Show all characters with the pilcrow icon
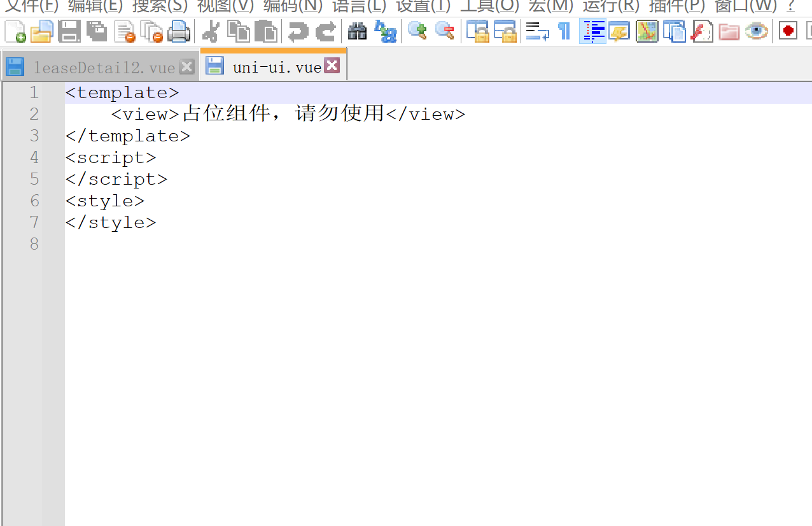Image resolution: width=812 pixels, height=526 pixels. (x=564, y=31)
